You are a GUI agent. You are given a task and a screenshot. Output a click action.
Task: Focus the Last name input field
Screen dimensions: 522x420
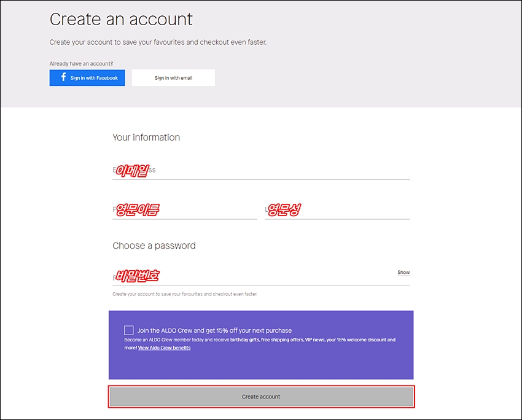[337, 210]
